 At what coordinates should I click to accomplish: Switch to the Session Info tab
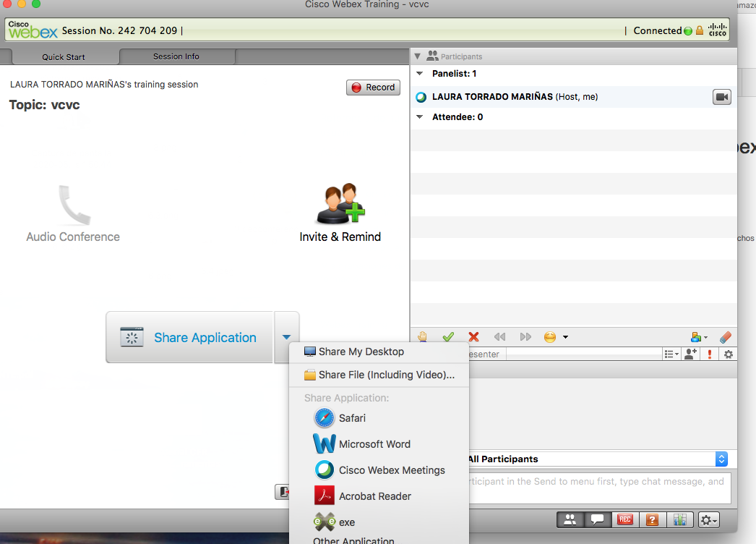point(176,56)
